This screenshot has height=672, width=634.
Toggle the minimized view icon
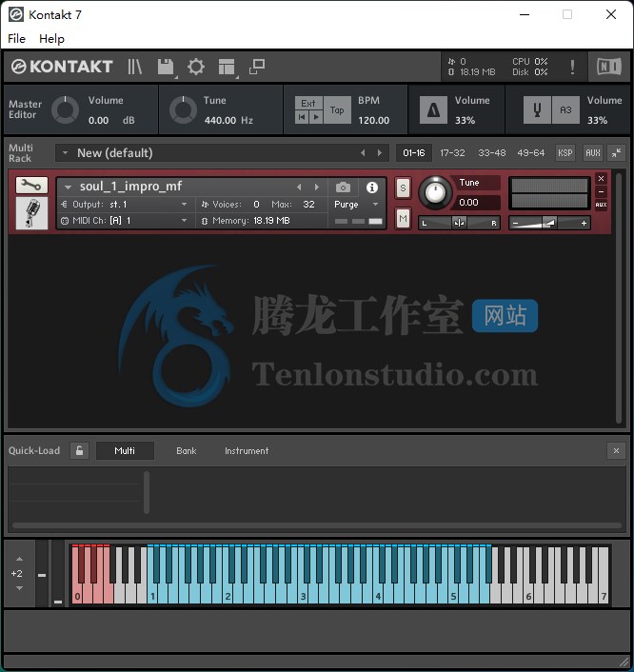257,67
